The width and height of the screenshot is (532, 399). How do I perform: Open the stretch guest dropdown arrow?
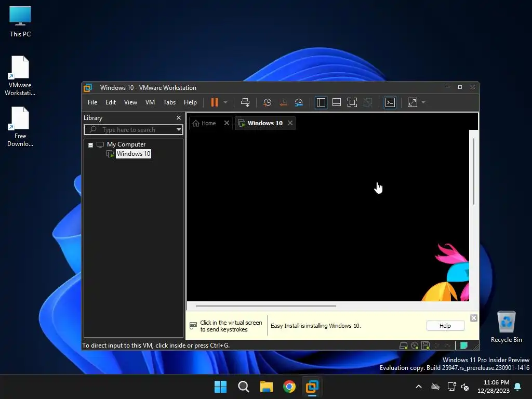(423, 102)
